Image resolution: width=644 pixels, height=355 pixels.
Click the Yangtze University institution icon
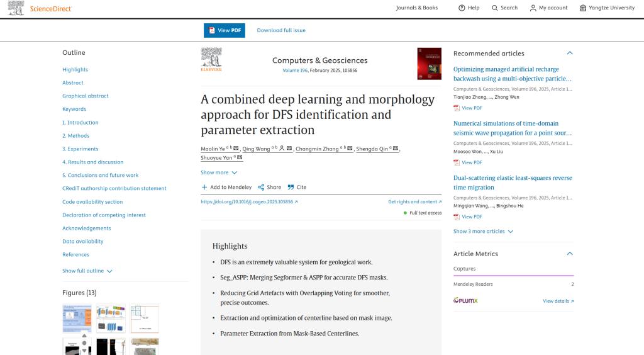tap(583, 8)
